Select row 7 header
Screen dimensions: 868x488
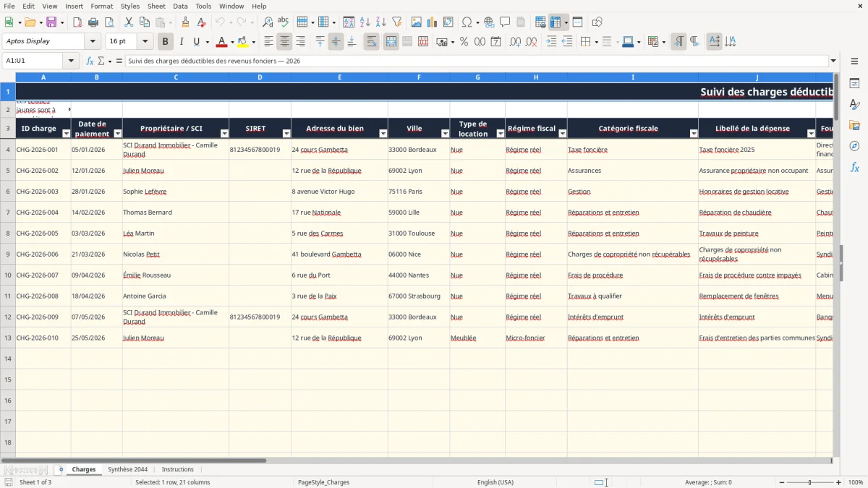pyautogui.click(x=8, y=213)
